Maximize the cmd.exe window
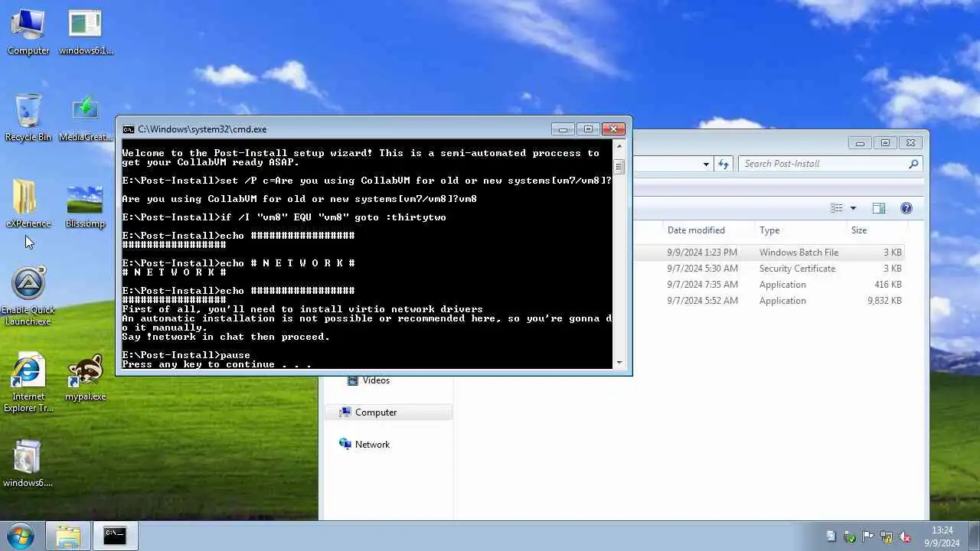The image size is (980, 551). pyautogui.click(x=587, y=129)
